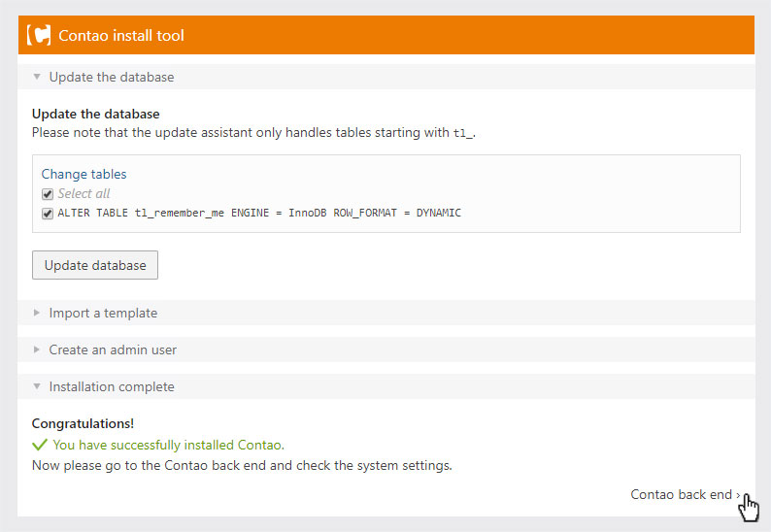Viewport: 771px width, 532px height.
Task: Click the green success checkmark icon
Action: click(40, 445)
